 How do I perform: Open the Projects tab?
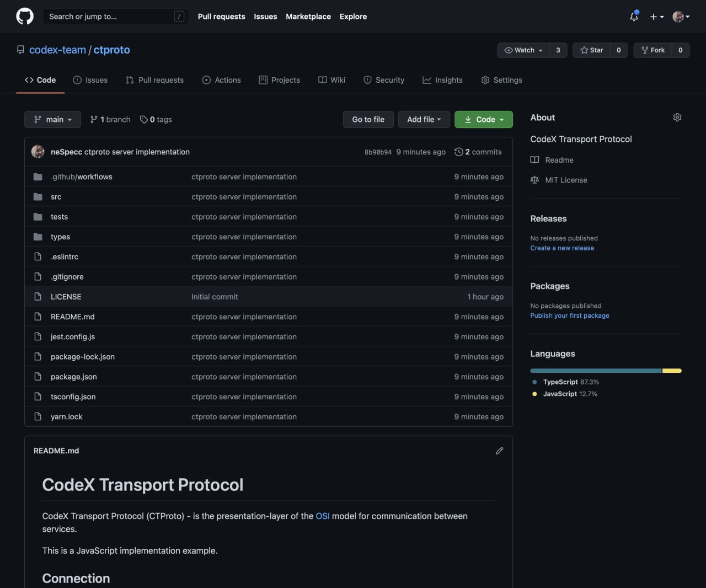tap(280, 80)
